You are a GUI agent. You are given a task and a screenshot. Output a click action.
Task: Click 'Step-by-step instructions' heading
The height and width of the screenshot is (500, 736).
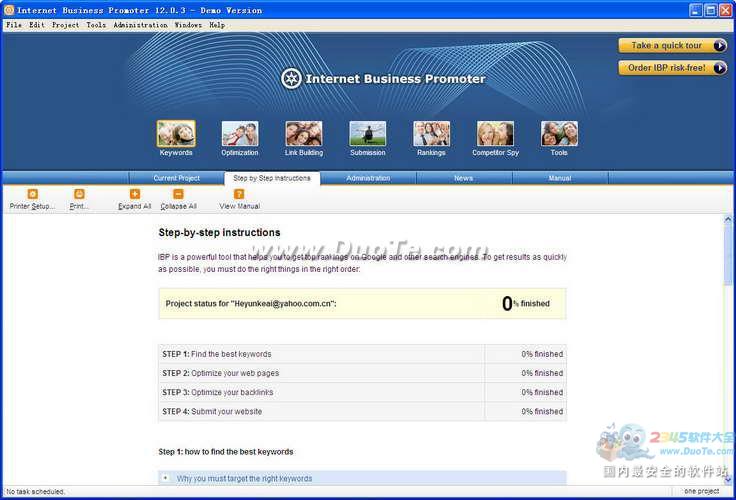[219, 232]
